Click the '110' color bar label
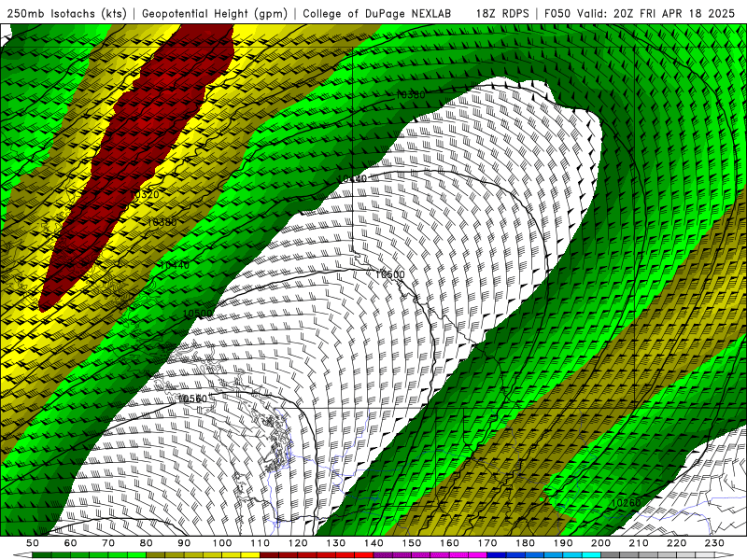This screenshot has width=747, height=560. (x=260, y=543)
